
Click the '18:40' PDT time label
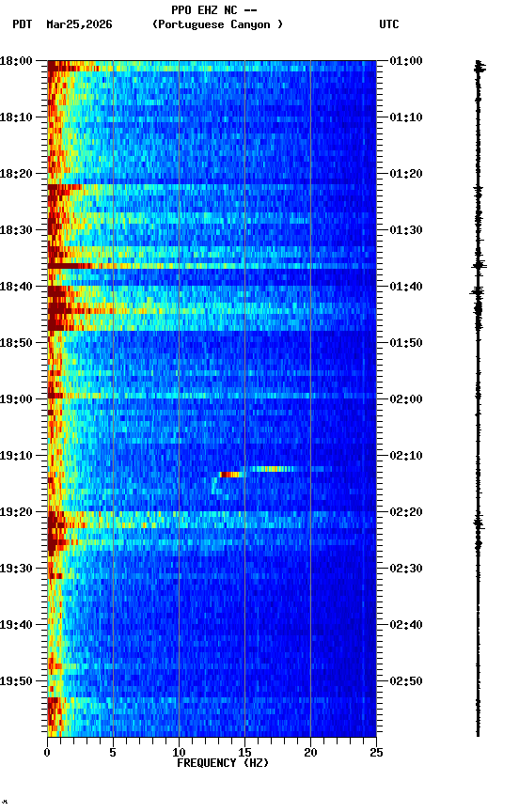pos(16,287)
